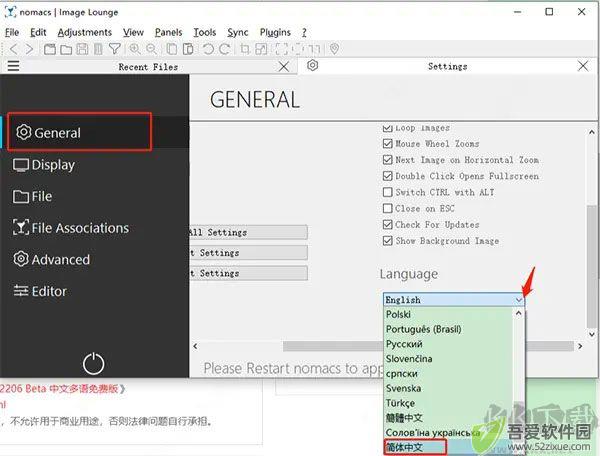
Task: Toggle Check For Updates checkbox
Action: (388, 225)
